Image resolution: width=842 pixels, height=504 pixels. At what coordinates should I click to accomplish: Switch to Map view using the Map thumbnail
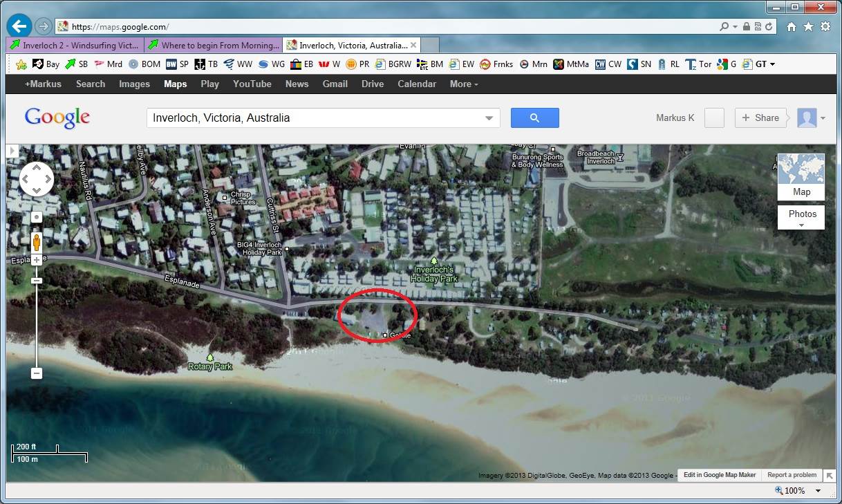pos(801,176)
